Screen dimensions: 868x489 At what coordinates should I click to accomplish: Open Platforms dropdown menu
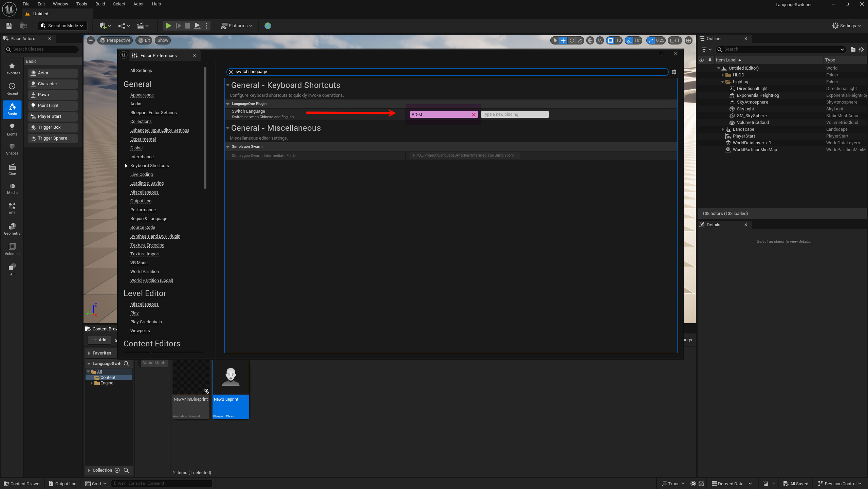coord(237,25)
